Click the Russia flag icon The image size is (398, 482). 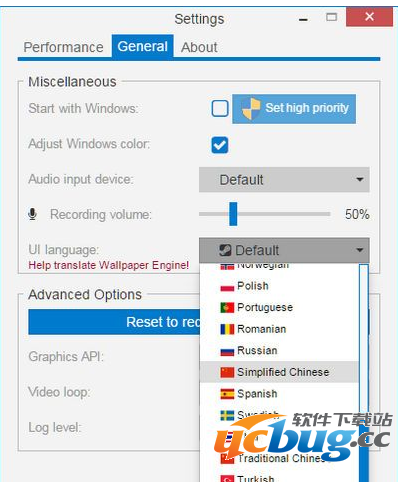pos(227,351)
